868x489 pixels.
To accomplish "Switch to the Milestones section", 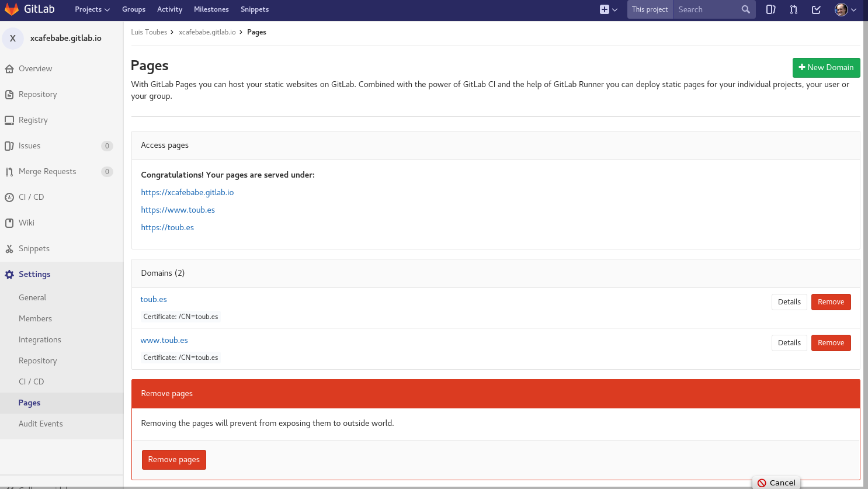I will tap(211, 9).
